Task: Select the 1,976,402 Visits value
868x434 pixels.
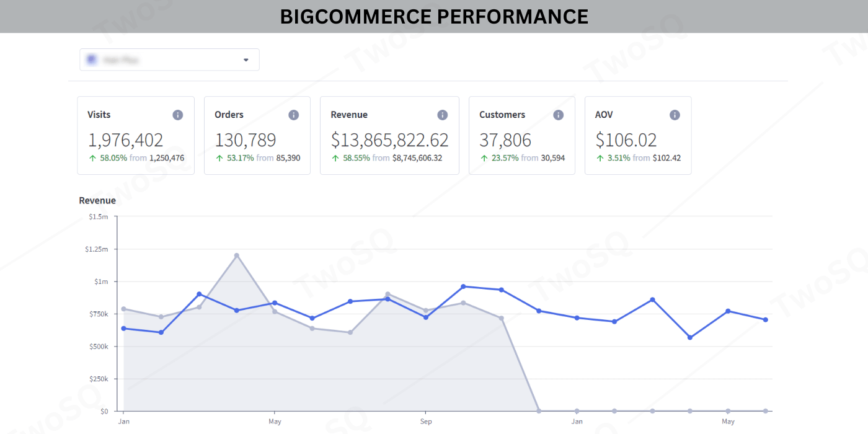Action: pyautogui.click(x=125, y=140)
